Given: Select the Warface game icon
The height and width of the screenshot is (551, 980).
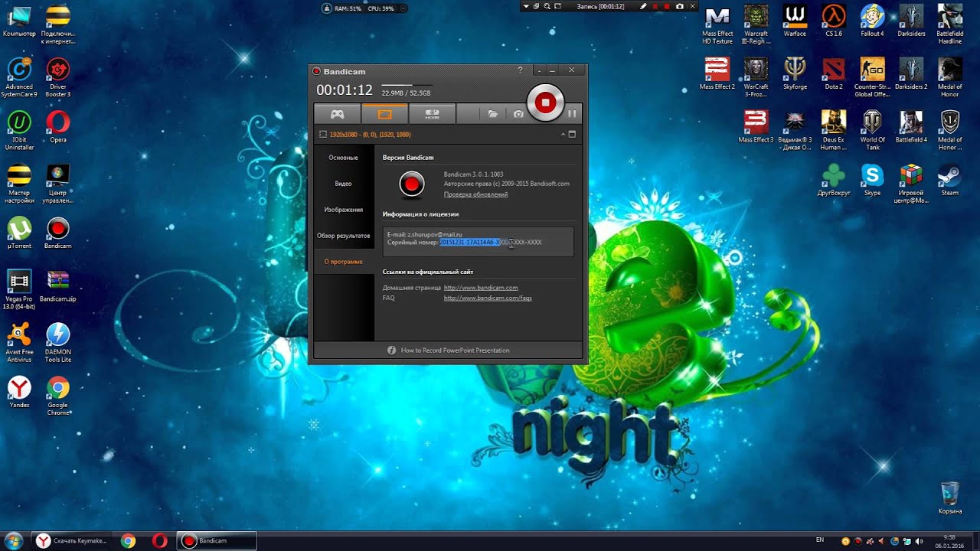Looking at the screenshot, I should click(795, 21).
